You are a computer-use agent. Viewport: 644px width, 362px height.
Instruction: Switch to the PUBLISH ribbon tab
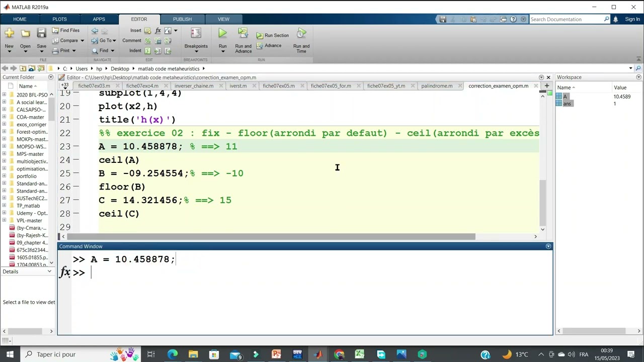pyautogui.click(x=182, y=19)
